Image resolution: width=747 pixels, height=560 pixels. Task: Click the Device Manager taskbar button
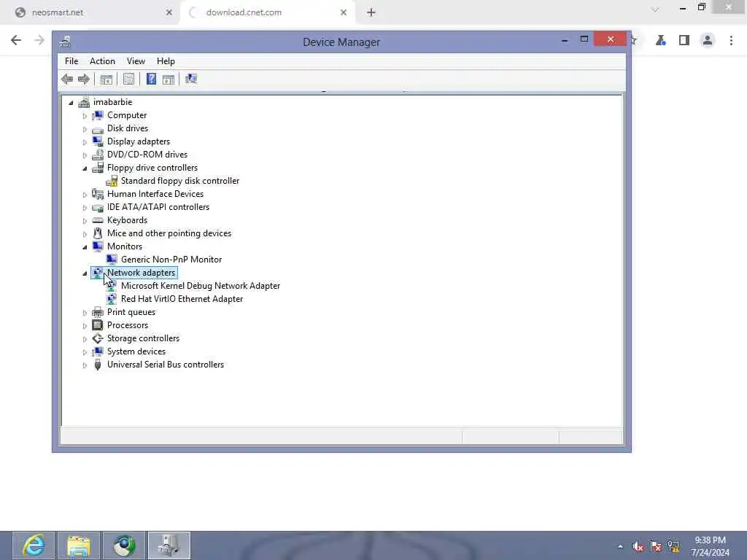[169, 545]
